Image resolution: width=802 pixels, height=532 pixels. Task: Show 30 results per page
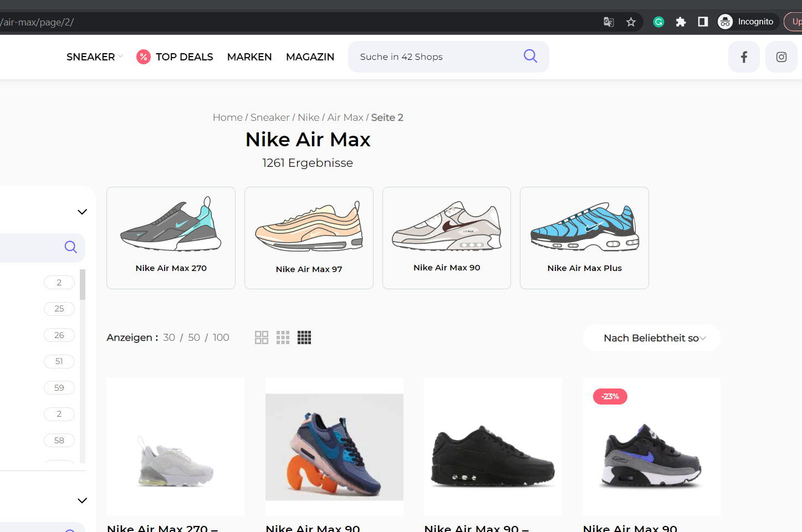169,337
